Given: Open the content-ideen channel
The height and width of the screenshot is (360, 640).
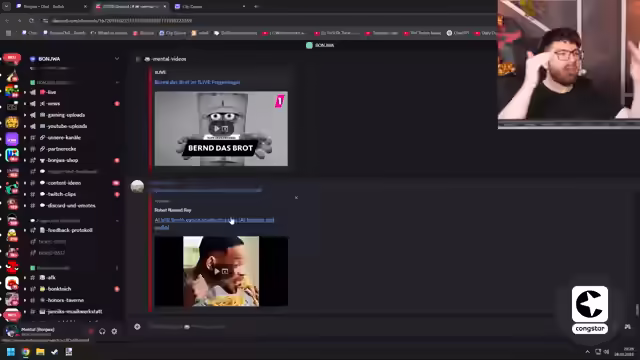Looking at the screenshot, I should click(x=64, y=183).
